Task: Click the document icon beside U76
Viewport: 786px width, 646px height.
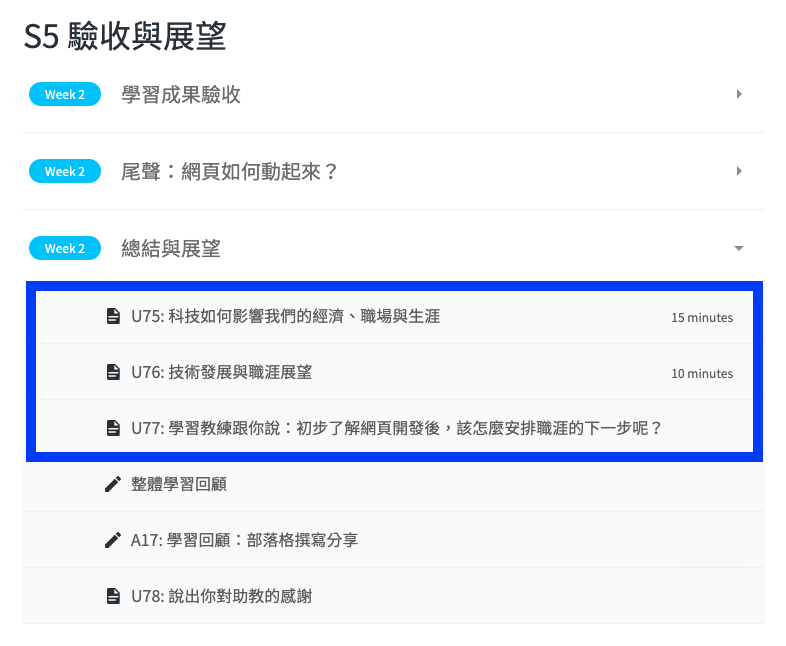Action: click(x=113, y=373)
